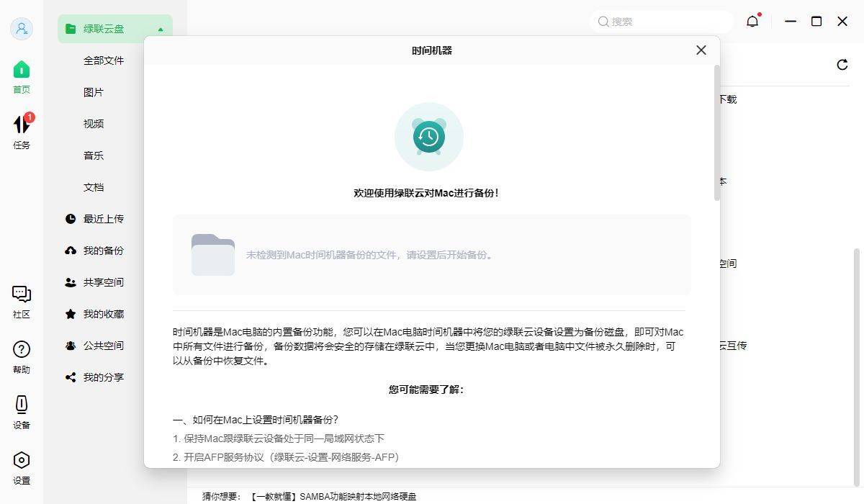Viewport: 864px width, 504px height.
Task: Click the 我的收藏 star icon
Action: (71, 314)
